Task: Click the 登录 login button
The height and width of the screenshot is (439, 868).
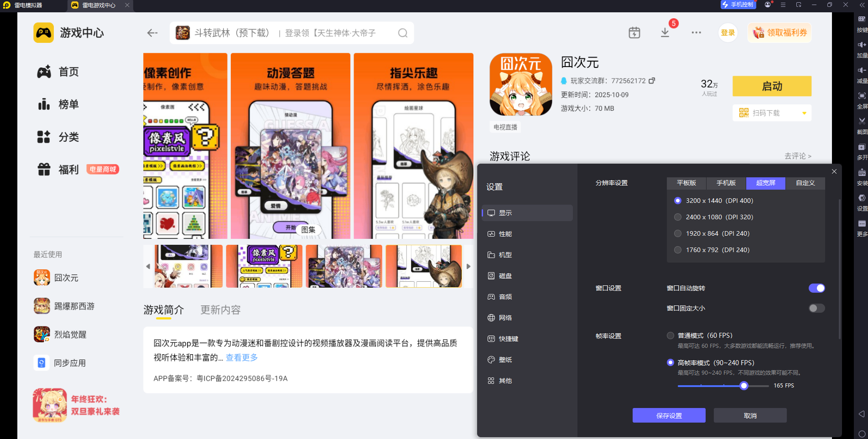Action: click(x=728, y=33)
